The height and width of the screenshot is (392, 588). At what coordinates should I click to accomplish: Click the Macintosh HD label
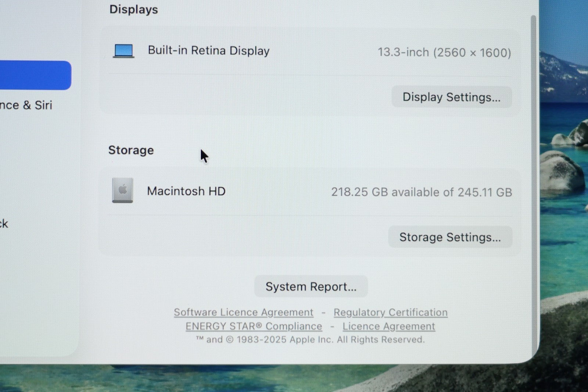coord(186,191)
